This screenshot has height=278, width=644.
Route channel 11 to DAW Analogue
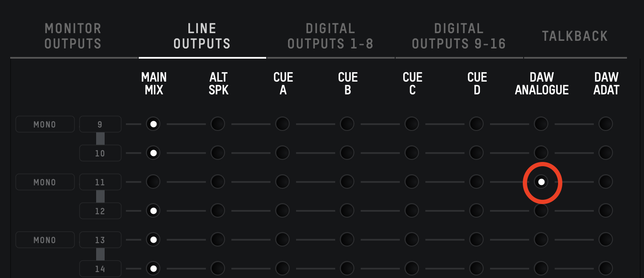(541, 182)
